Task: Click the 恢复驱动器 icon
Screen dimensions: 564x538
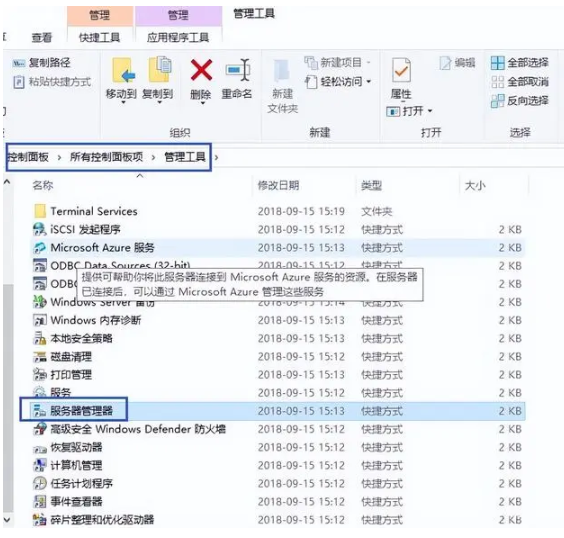Action: coord(40,448)
